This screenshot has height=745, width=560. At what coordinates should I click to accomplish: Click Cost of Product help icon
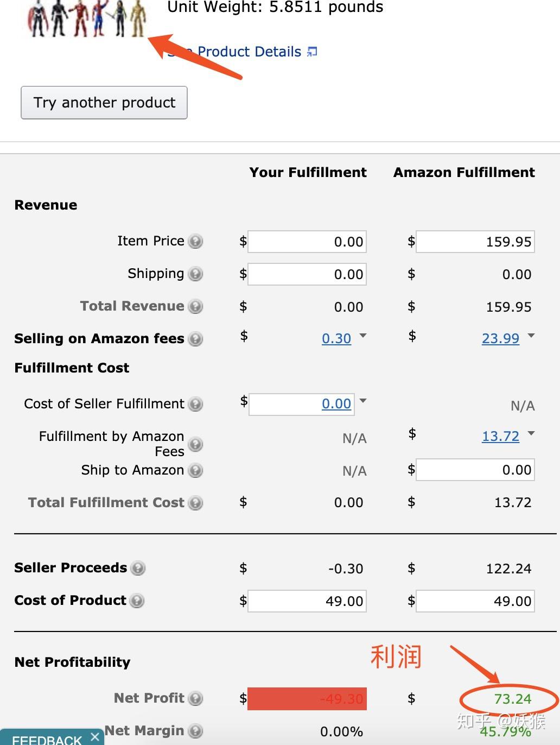[137, 601]
